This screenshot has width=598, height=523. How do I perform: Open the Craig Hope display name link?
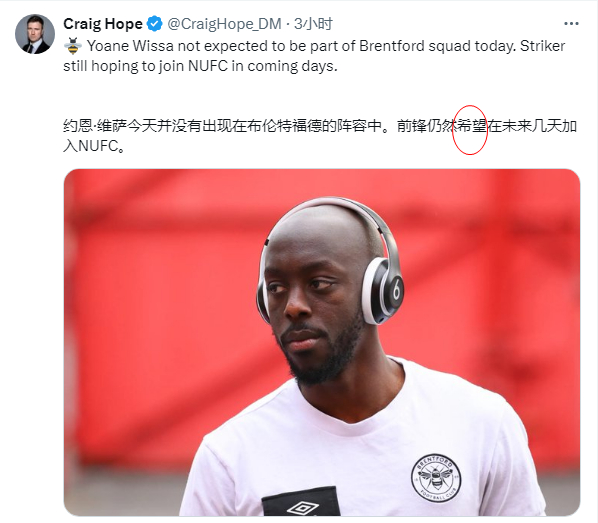(103, 24)
